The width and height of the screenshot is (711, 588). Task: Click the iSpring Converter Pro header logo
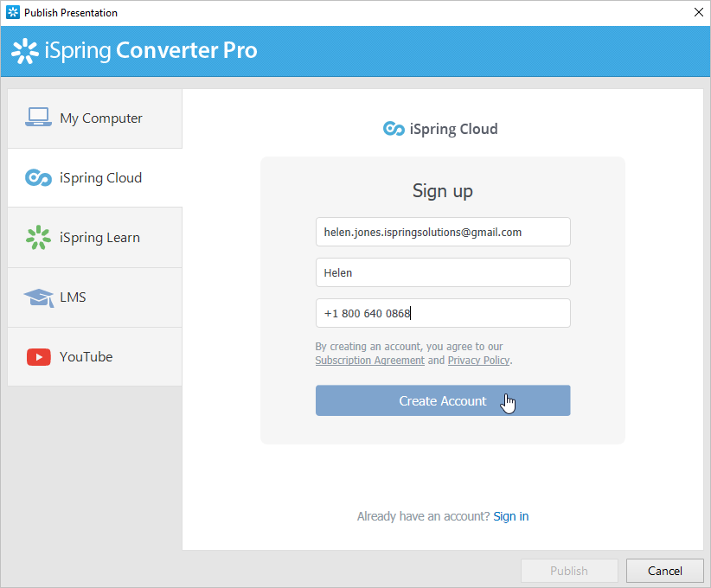(x=25, y=51)
